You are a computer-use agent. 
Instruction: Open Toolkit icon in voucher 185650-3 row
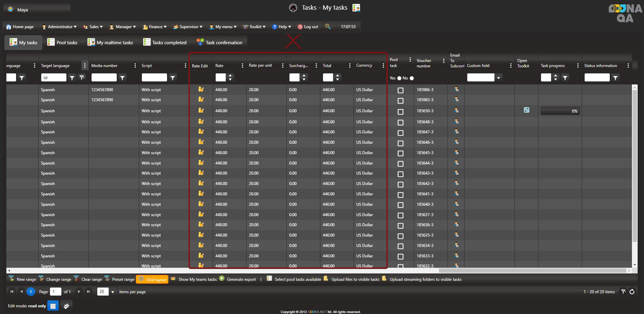tap(526, 110)
